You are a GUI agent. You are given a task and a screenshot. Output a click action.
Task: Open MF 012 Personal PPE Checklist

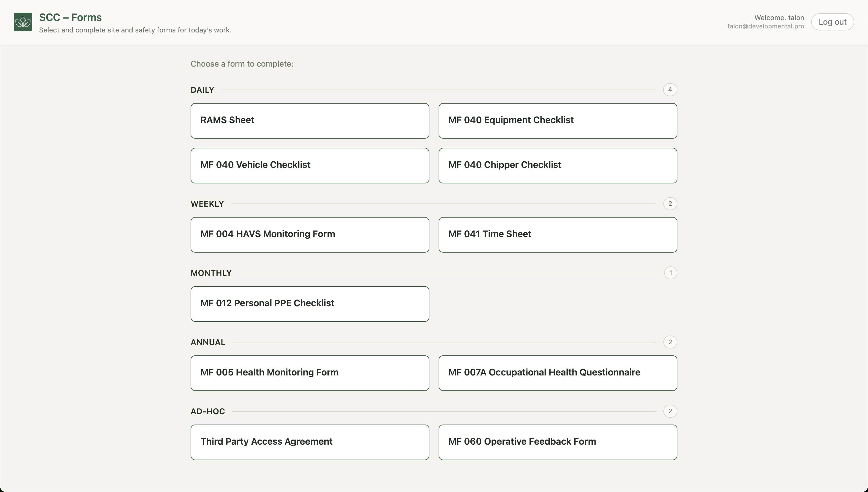(x=309, y=304)
